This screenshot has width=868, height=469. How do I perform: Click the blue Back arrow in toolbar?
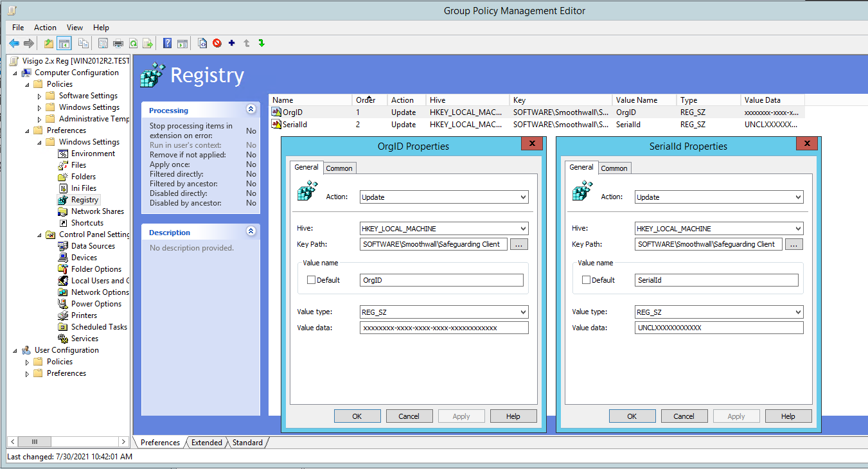[13, 43]
